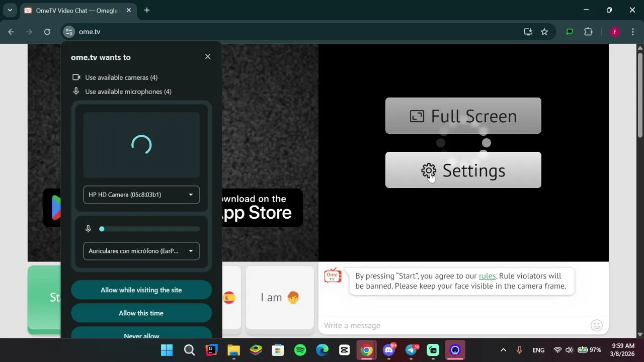Open the green app icon after Telegram
Viewport: 644px width, 362px height.
[433, 350]
